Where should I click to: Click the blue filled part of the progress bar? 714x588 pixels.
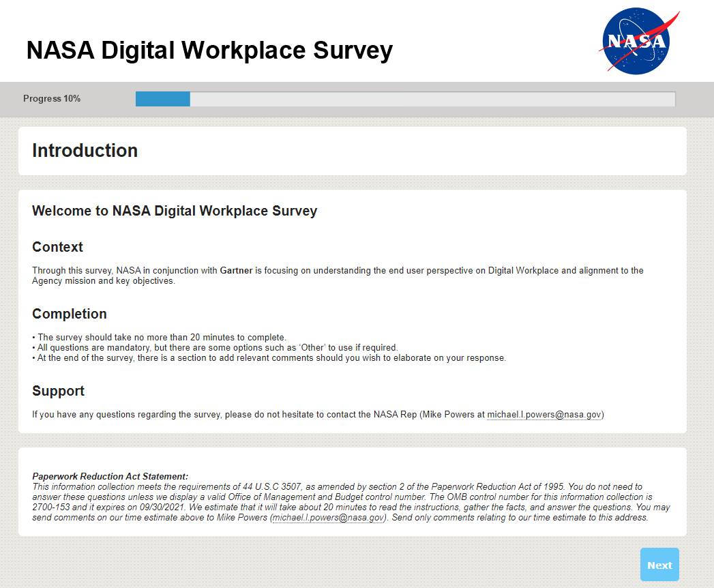pyautogui.click(x=162, y=99)
